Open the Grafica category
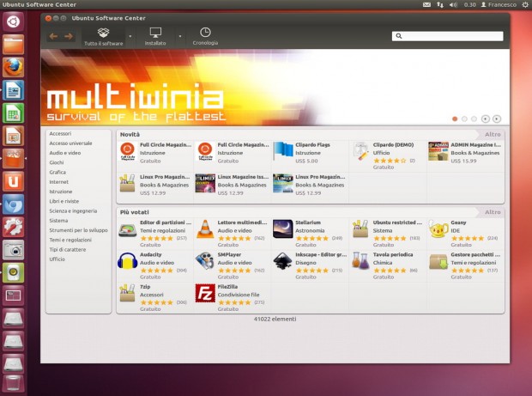Screen dimensions: 532x396 [57, 172]
